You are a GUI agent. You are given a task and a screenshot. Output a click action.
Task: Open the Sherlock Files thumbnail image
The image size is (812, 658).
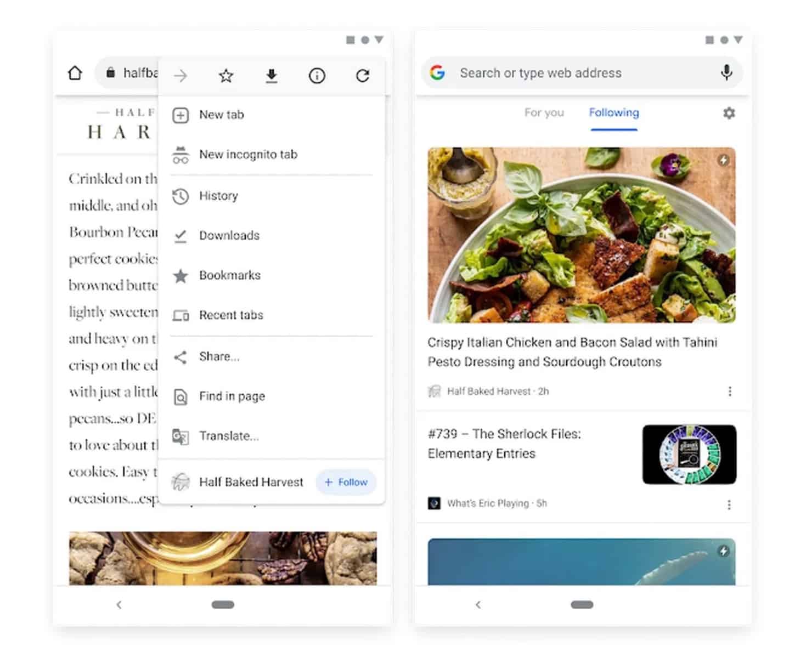pyautogui.click(x=689, y=455)
